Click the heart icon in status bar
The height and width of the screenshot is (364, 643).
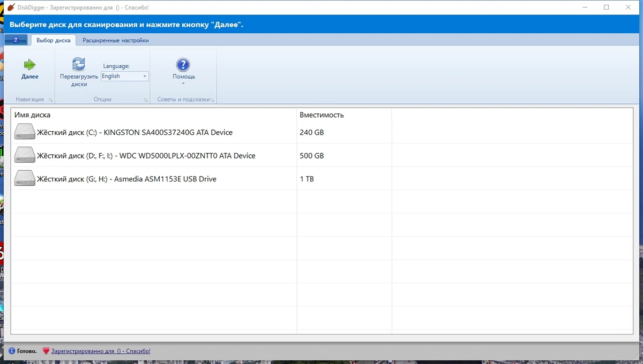point(46,351)
